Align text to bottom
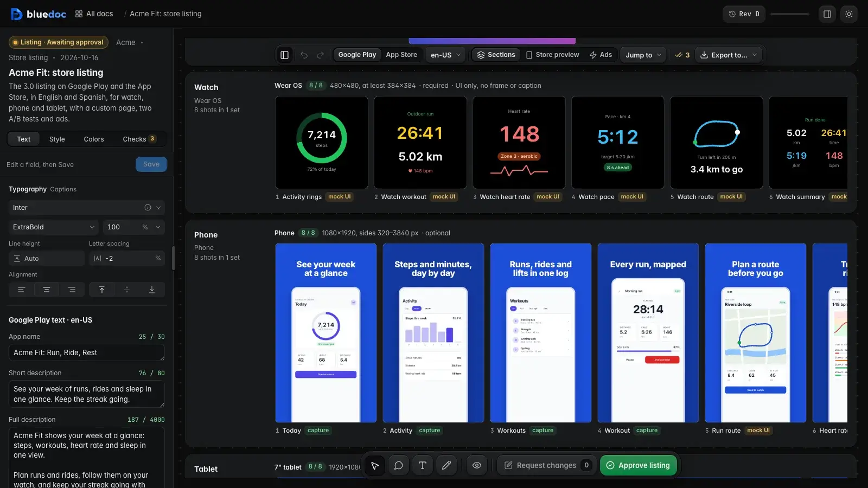The height and width of the screenshot is (488, 868). (x=152, y=290)
